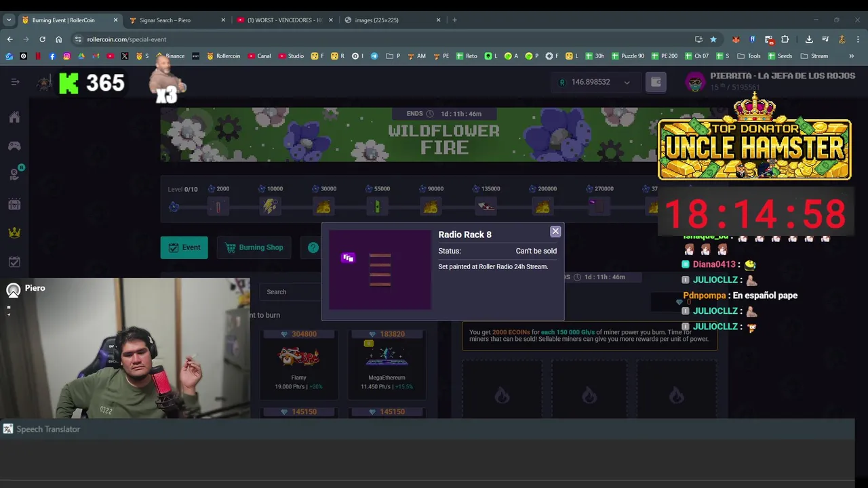Viewport: 868px width, 488px height.
Task: Open the rewards hand-coin sidebar icon
Action: (x=14, y=174)
